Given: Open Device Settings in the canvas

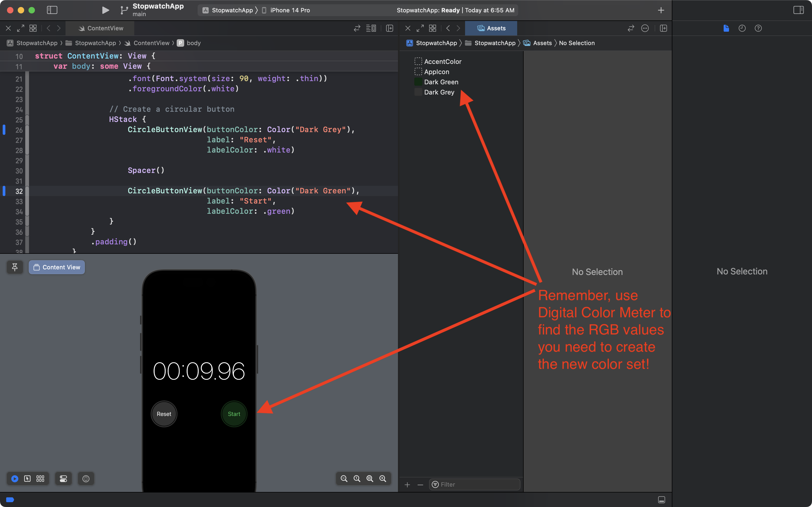Looking at the screenshot, I should (x=63, y=479).
